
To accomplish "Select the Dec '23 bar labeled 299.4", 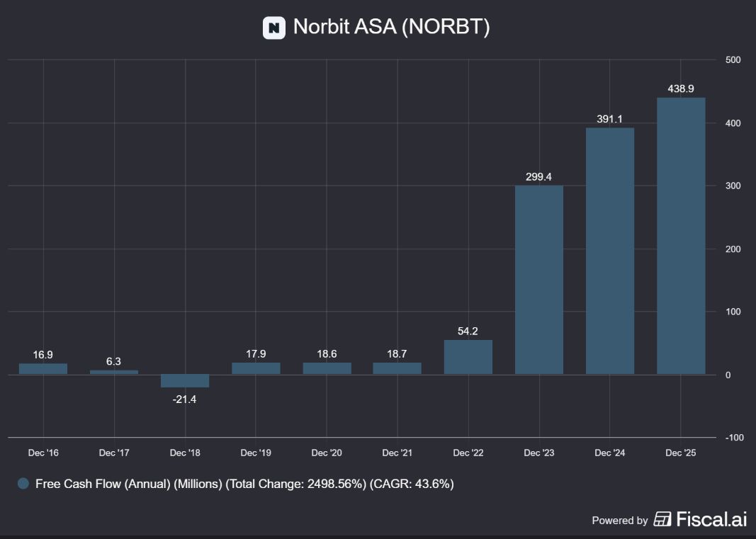I will tap(539, 280).
